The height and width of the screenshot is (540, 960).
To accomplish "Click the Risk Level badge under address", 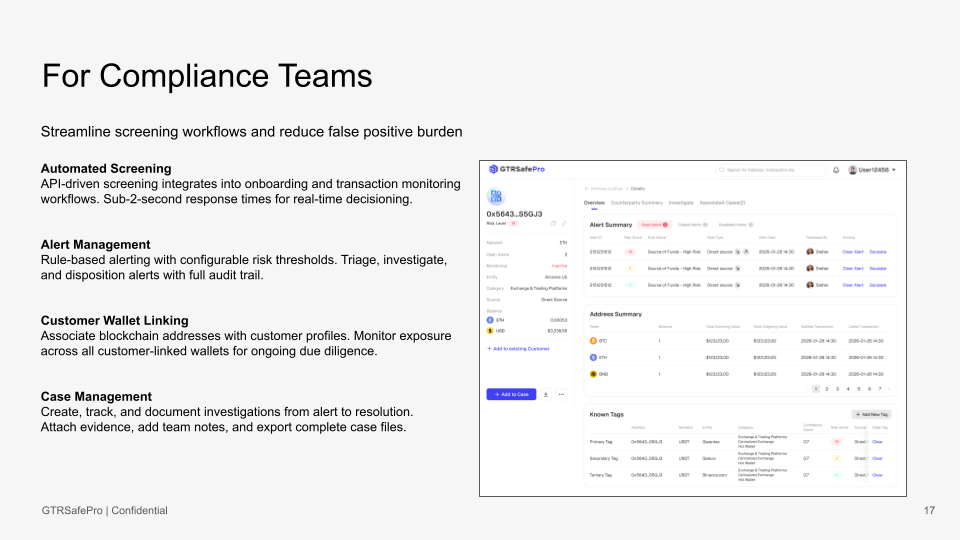I will [x=513, y=223].
